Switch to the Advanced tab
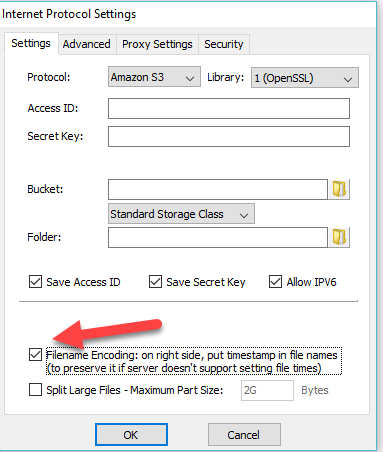The height and width of the screenshot is (452, 383). point(87,44)
